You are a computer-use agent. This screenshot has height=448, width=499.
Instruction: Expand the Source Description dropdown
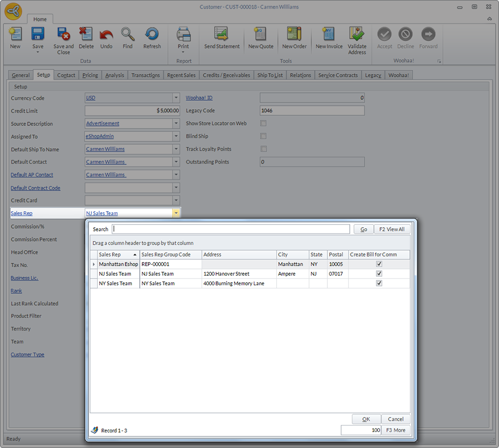coord(176,124)
